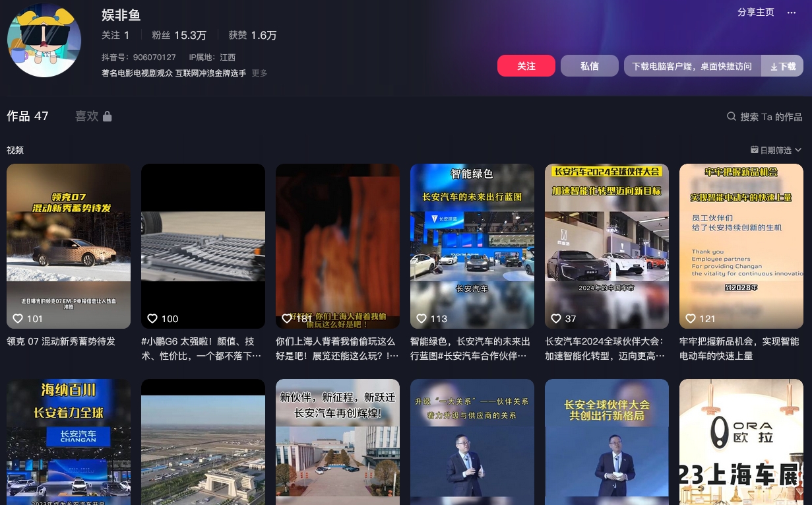Click the username 娱非鱼
Screen dimensions: 812x505
tap(121, 15)
